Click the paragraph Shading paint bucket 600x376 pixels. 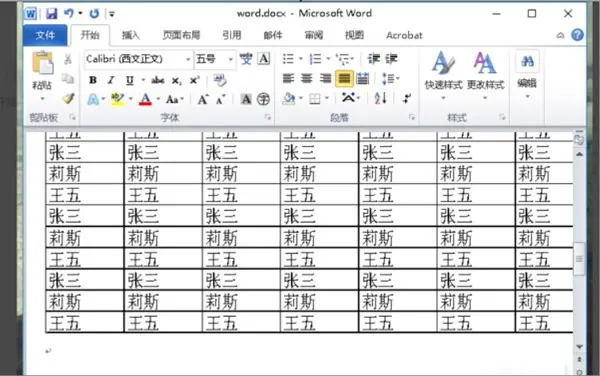click(289, 99)
